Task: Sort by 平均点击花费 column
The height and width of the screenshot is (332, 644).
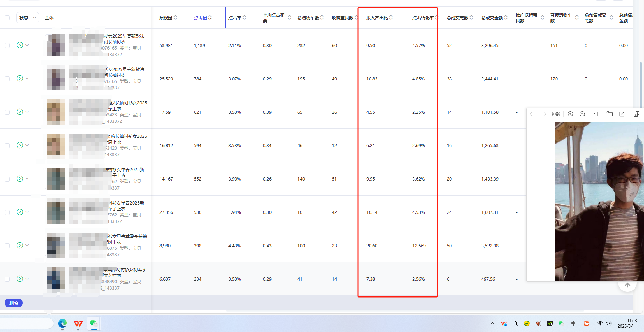Action: point(289,18)
